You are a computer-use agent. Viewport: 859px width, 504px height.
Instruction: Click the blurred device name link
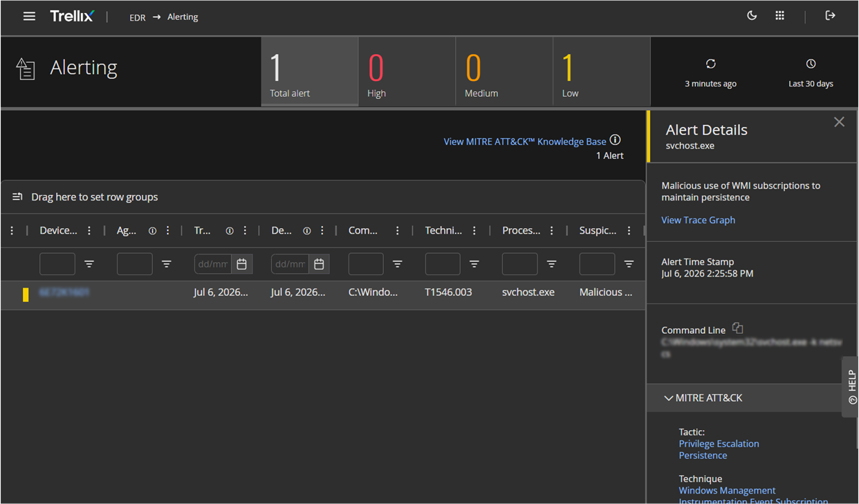click(x=64, y=292)
